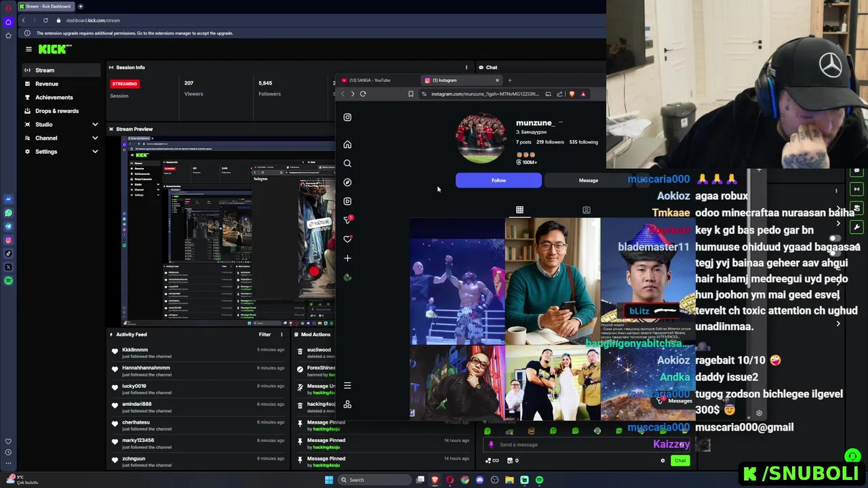Viewport: 868px width, 488px height.
Task: Open TikTok in Opera sidebar
Action: (8, 253)
